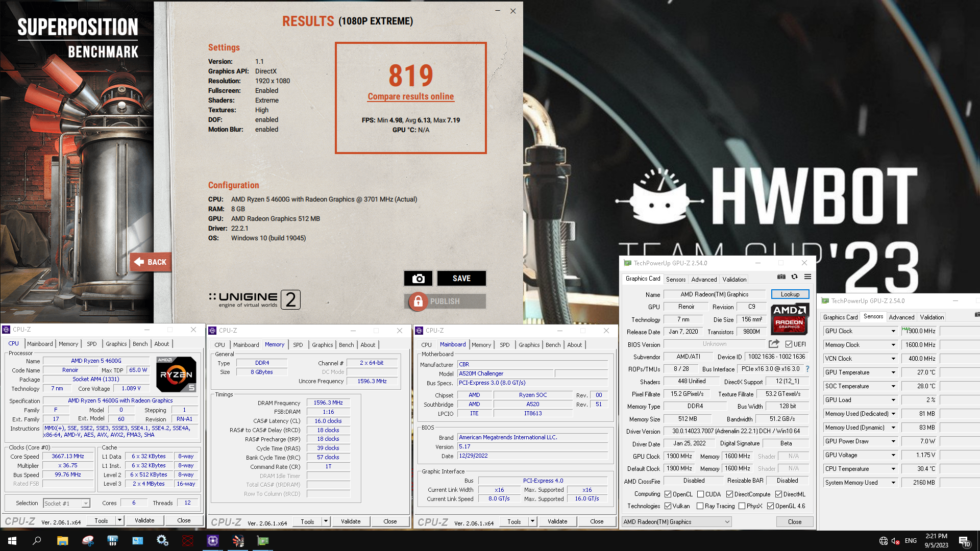Open Sensors tab in front GPU-Z window
This screenshot has width=980, height=551.
tap(676, 280)
